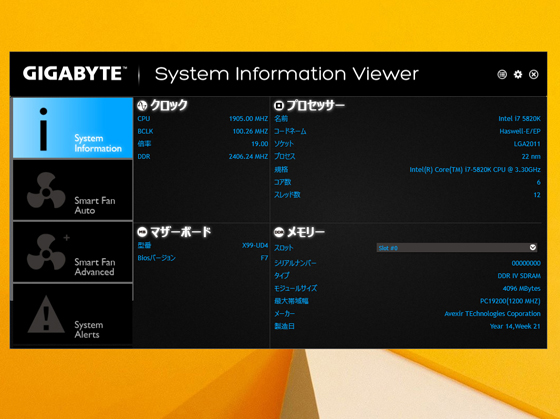Click the memory DDR section icon
Viewport: 560px width, 419px height.
click(x=279, y=232)
